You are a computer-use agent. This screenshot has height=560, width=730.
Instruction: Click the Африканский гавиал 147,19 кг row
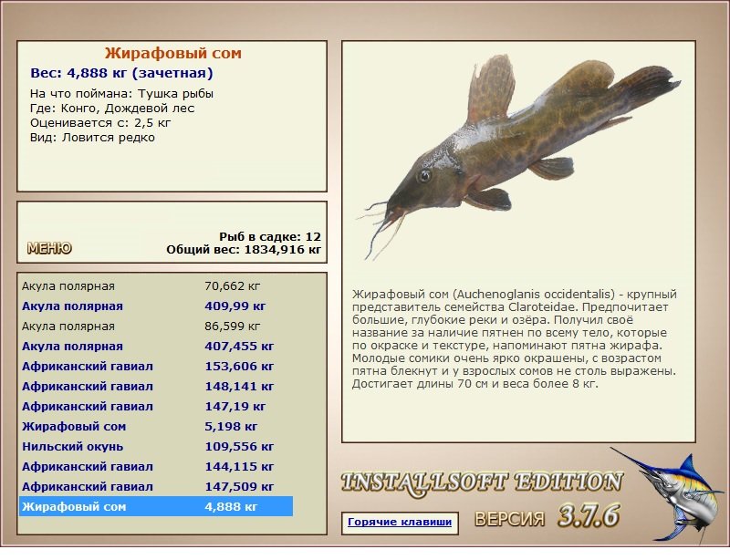[x=156, y=406]
